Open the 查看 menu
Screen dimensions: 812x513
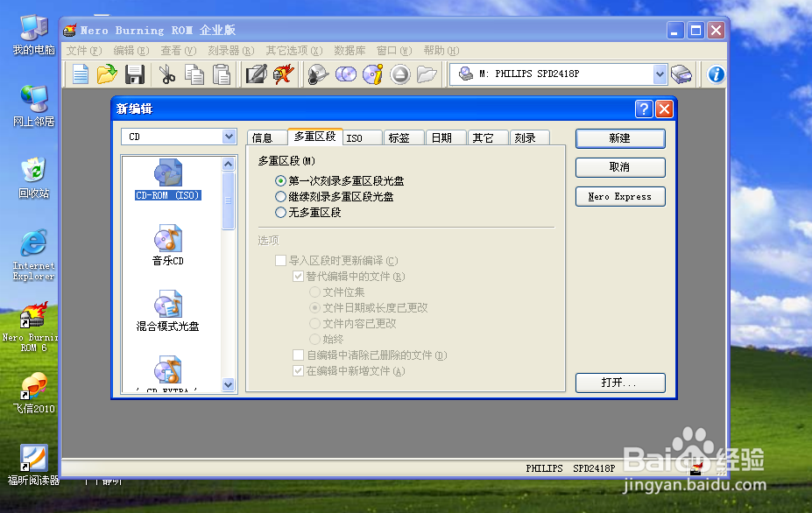tap(178, 51)
